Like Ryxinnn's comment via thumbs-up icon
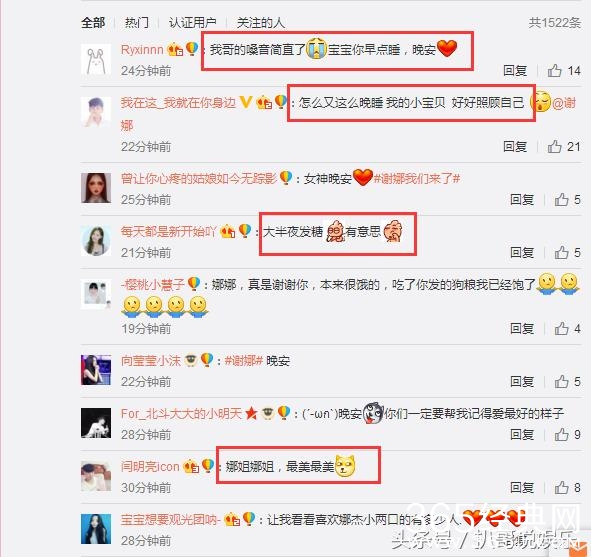Image resolution: width=591 pixels, height=557 pixels. [554, 70]
